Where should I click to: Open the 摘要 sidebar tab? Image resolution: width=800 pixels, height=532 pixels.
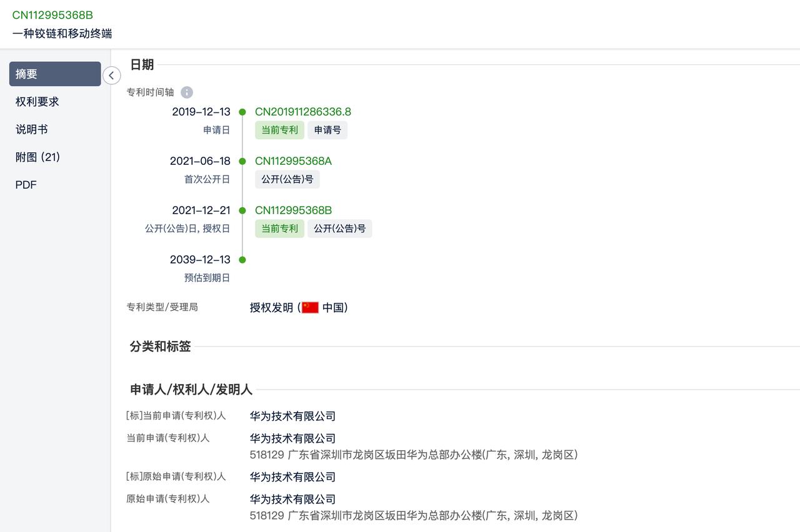coord(55,74)
